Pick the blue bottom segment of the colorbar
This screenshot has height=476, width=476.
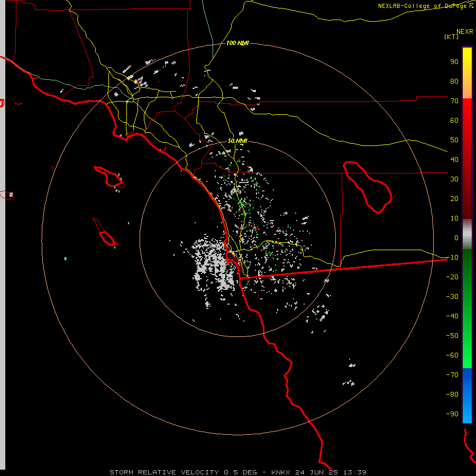pyautogui.click(x=467, y=396)
